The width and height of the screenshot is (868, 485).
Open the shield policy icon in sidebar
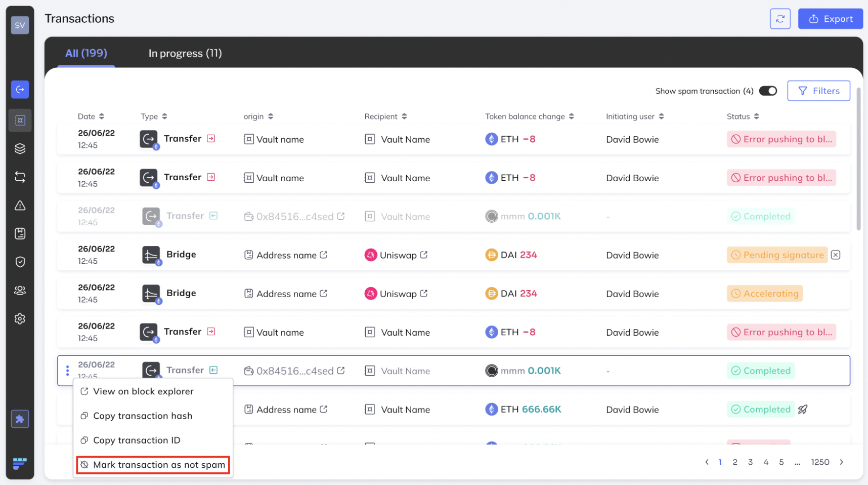[20, 262]
